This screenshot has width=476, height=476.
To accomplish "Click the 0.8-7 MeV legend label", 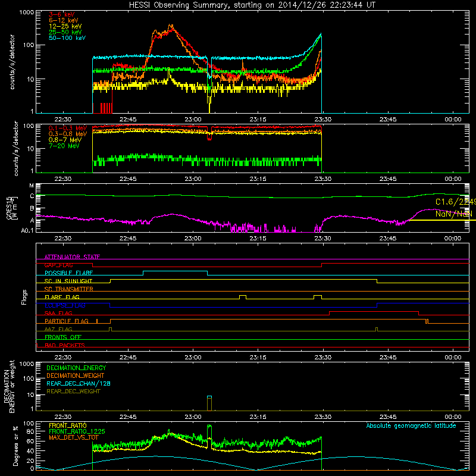I will 65,140.
